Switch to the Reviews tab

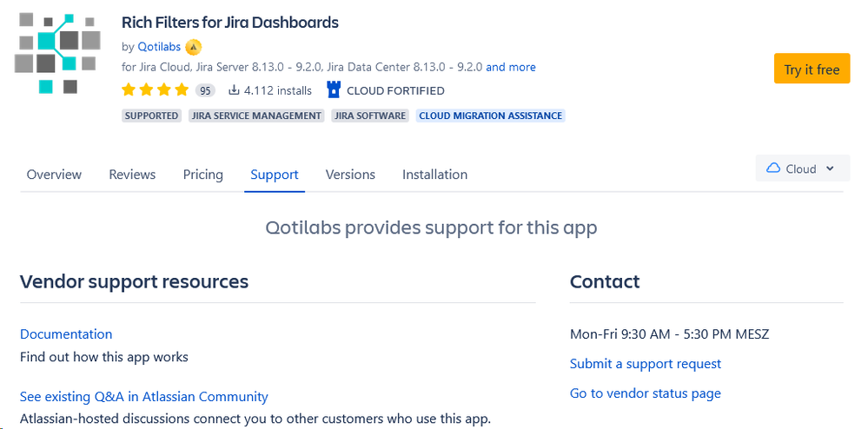coord(132,175)
